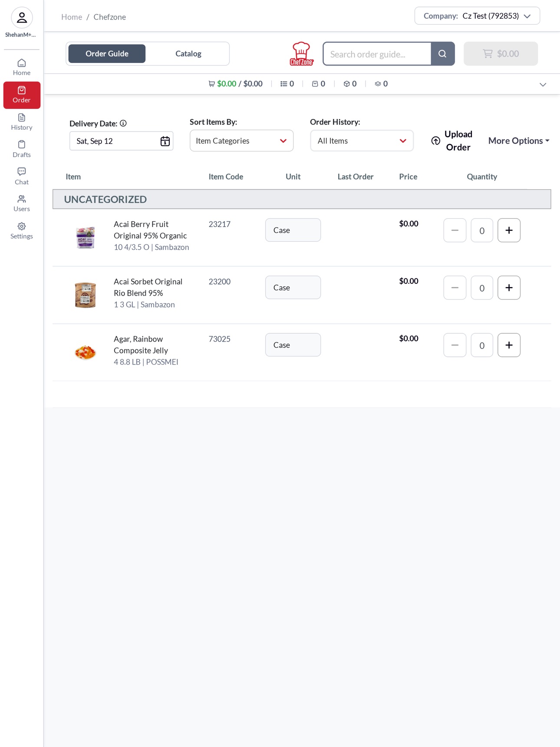Viewport: 560px width, 747px height.
Task: Open the More Options menu
Action: (519, 141)
